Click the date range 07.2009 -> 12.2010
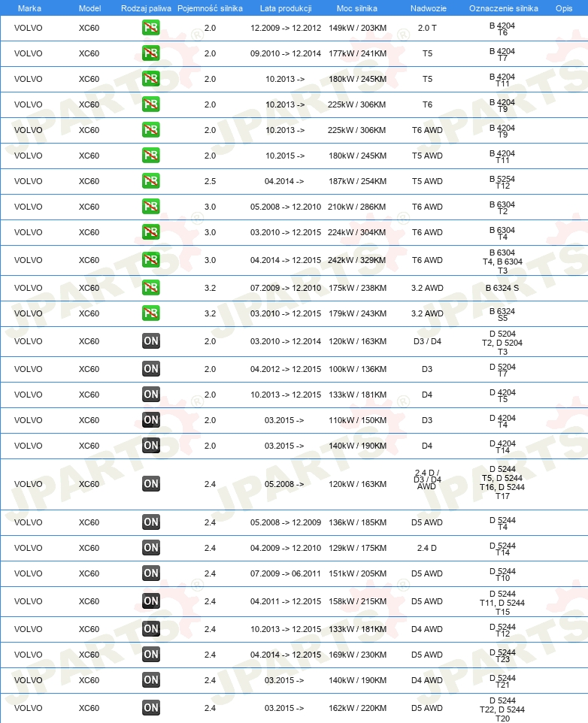The width and height of the screenshot is (588, 723). pos(286,288)
